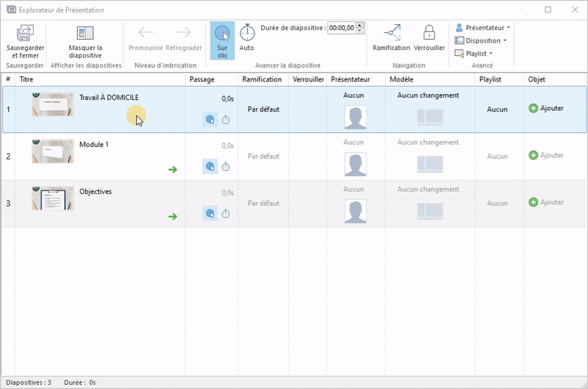Toggle on-click advance for Module 1 slide
The height and width of the screenshot is (389, 588).
tap(210, 167)
